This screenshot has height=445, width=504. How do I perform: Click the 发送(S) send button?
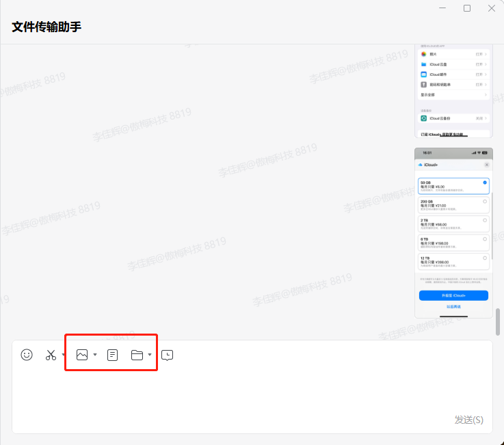click(468, 420)
